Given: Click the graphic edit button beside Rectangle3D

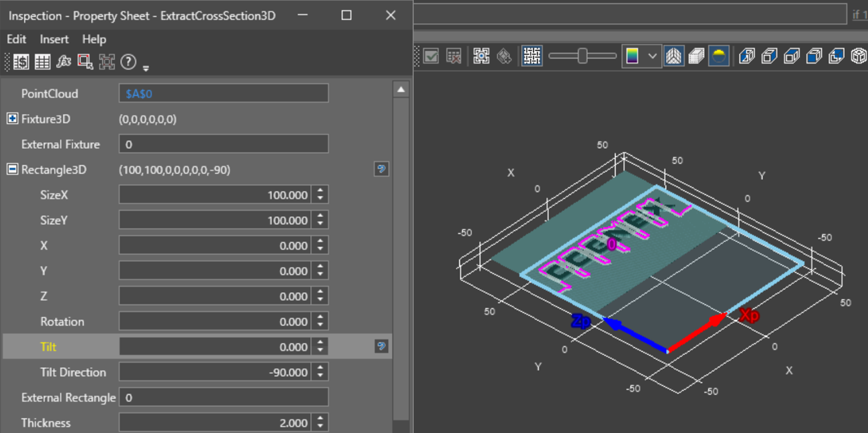Looking at the screenshot, I should point(381,169).
